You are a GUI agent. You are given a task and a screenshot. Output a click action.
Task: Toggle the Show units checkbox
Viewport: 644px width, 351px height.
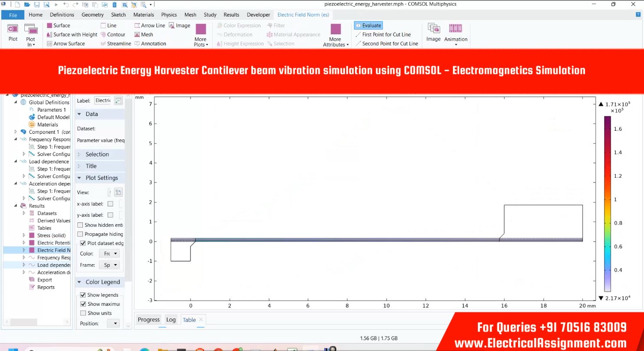click(x=83, y=313)
